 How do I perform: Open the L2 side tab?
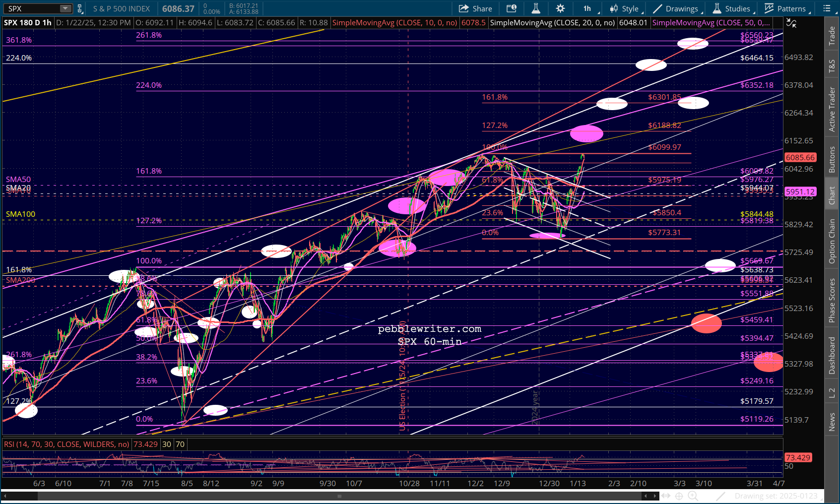coord(832,393)
